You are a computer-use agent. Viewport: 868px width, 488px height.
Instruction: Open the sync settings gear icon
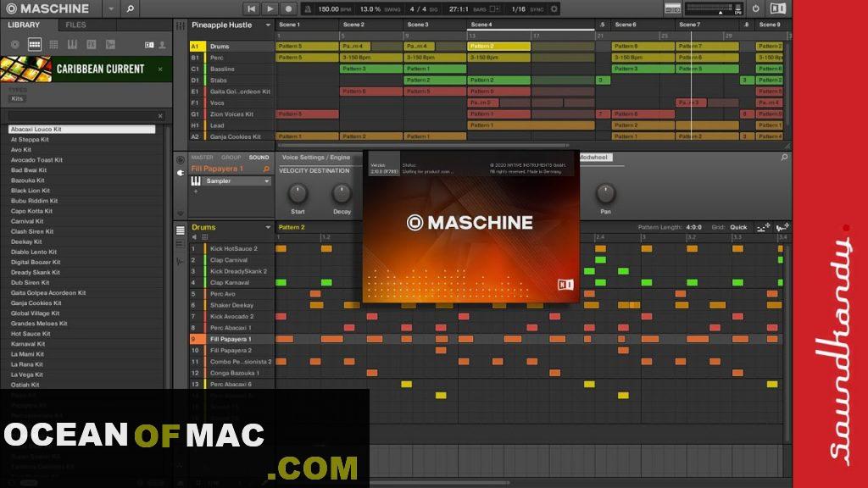pyautogui.click(x=554, y=8)
